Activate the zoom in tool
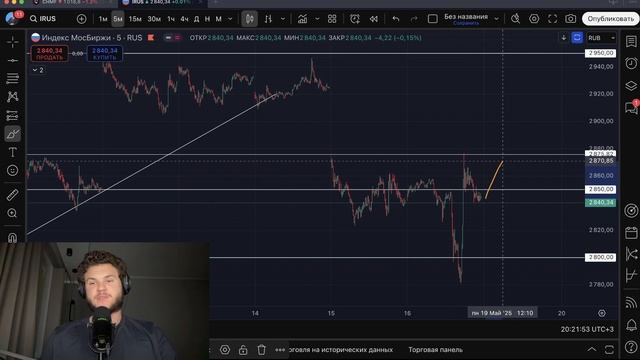This screenshot has height=360, width=640. (13, 213)
